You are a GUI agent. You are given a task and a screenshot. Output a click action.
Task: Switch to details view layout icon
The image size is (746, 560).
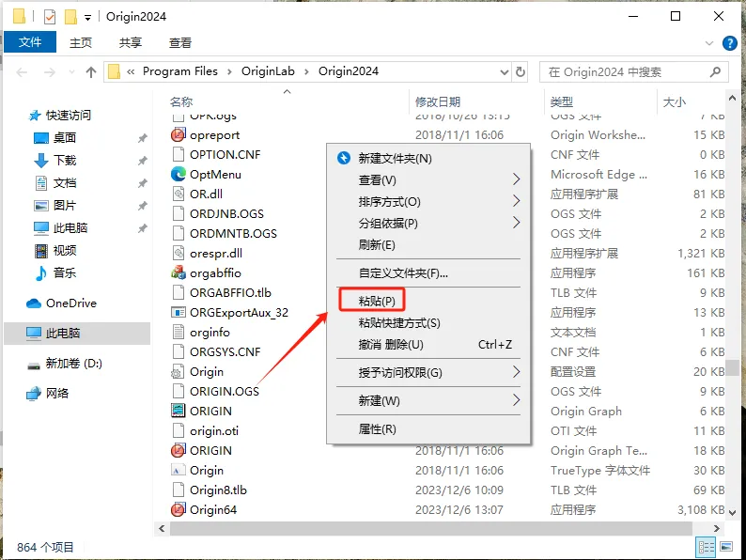pyautogui.click(x=706, y=547)
